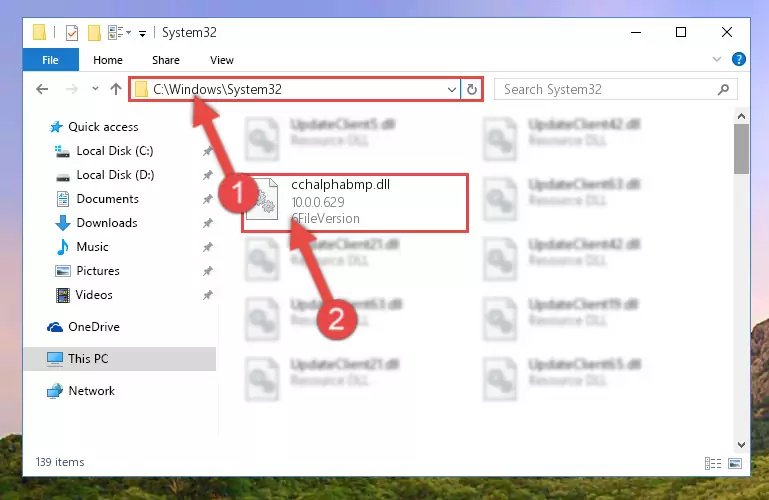Refresh the System32 folder view

click(x=472, y=90)
